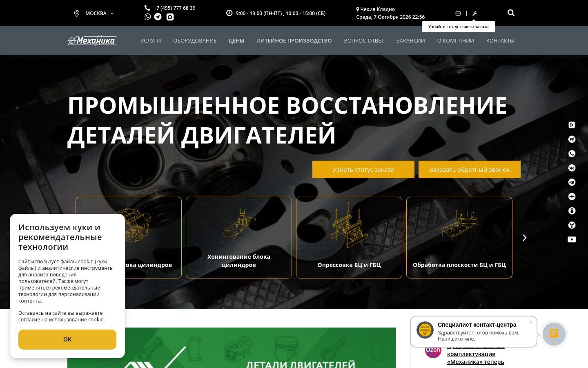588x368 pixels.
Task: Open the Москва city dropdown
Action: point(94,13)
